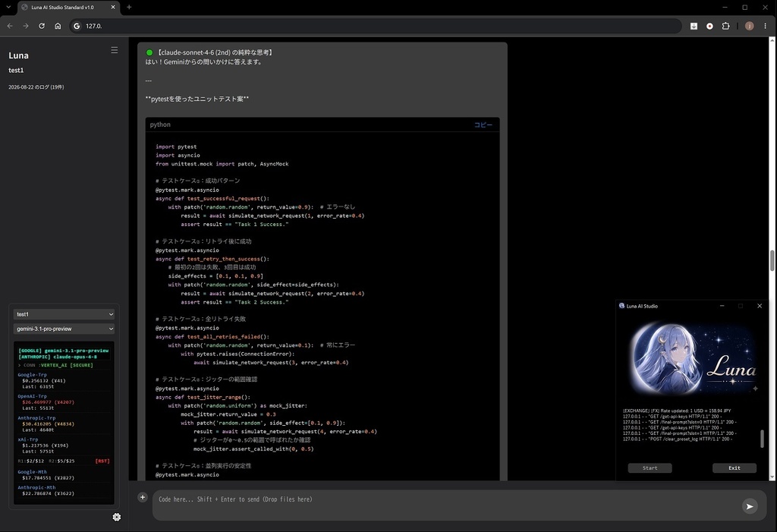Image resolution: width=777 pixels, height=532 pixels.
Task: Click the scroll-down arrow at page bottom
Action: (x=772, y=477)
